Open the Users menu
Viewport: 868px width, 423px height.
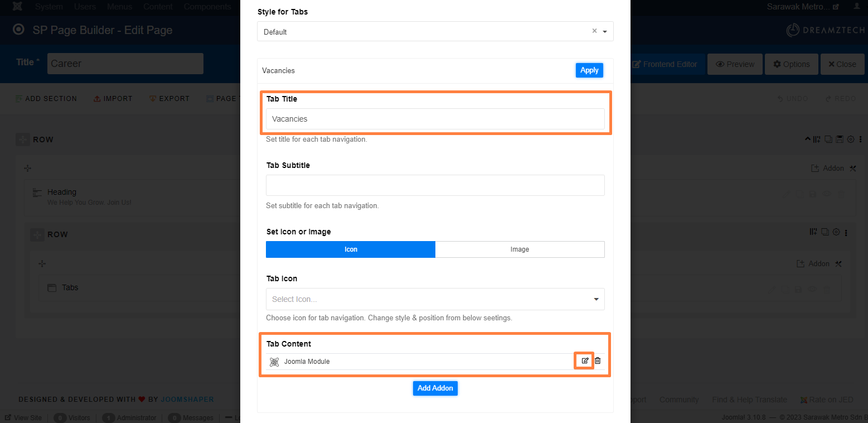point(85,7)
